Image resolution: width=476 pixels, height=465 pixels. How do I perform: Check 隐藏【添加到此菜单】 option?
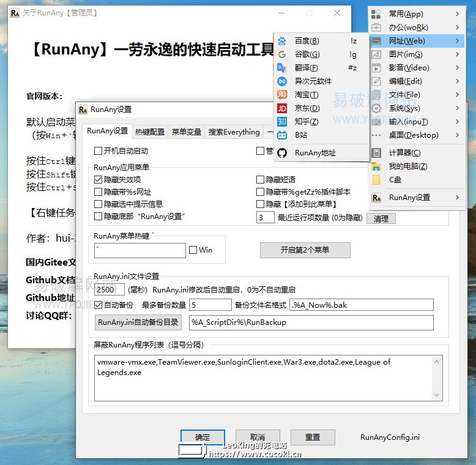260,204
